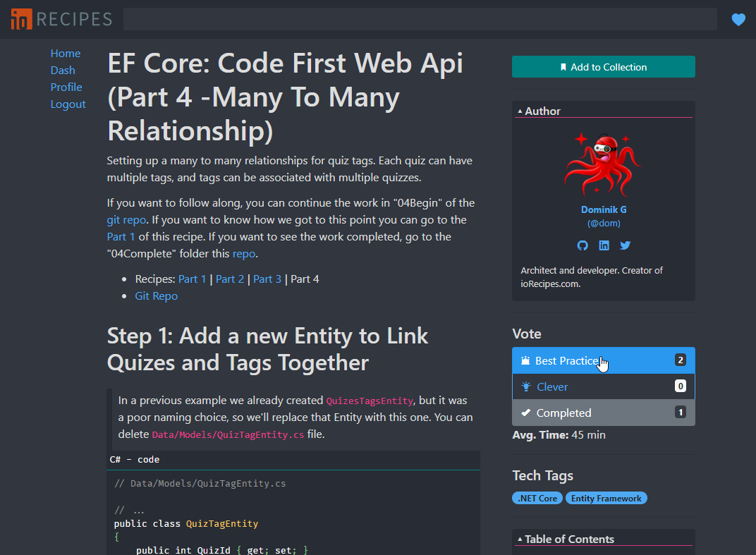Open the author's Twitter icon
Viewport: 756px width, 555px height.
pos(625,245)
